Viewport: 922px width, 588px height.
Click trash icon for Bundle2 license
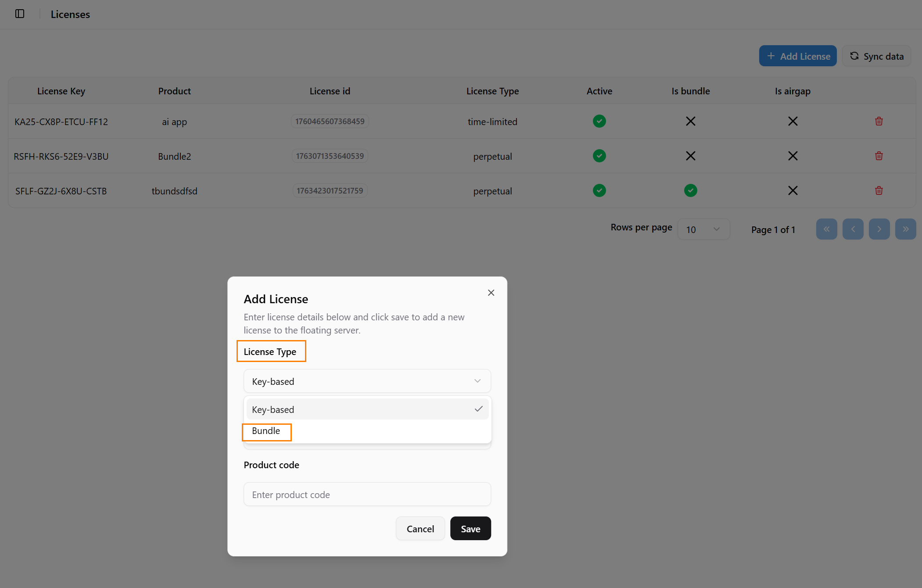(879, 156)
